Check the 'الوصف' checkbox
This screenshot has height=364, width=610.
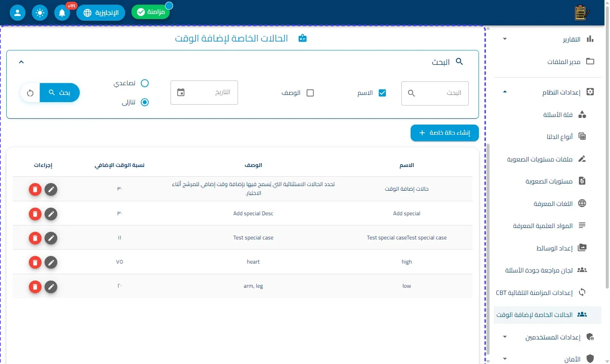tap(310, 93)
